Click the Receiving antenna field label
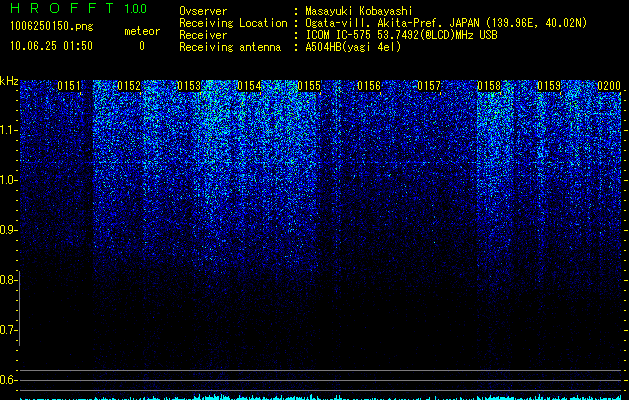Image resolution: width=629 pixels, height=400 pixels. coord(230,47)
